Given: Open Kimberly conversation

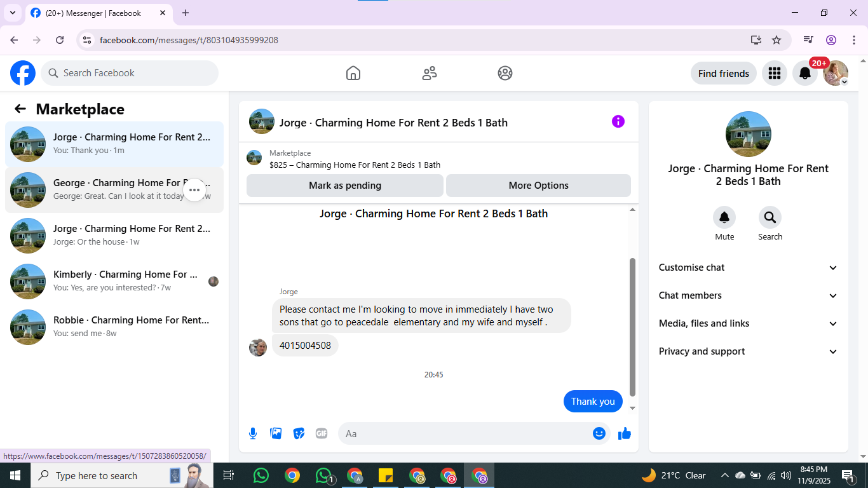Looking at the screenshot, I should 114,281.
